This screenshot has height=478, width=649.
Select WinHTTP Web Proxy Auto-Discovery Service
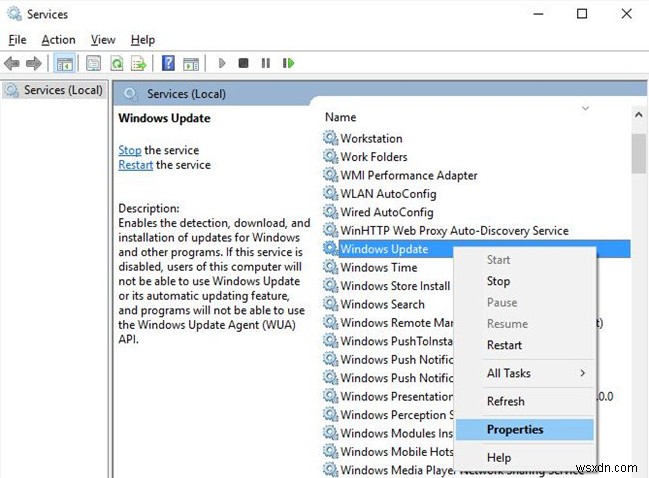coord(454,231)
